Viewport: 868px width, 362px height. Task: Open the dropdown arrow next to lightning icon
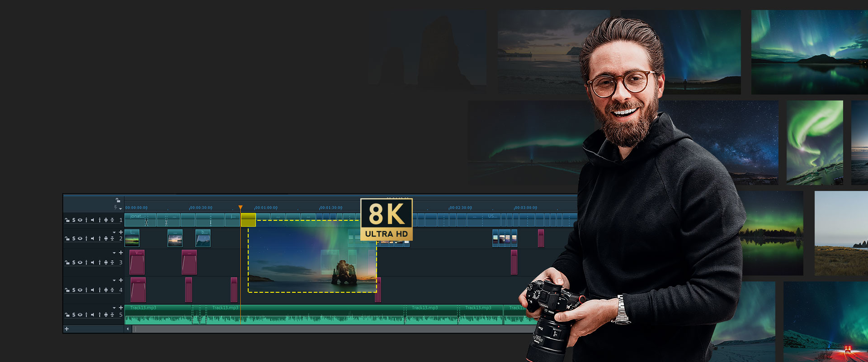[120, 209]
